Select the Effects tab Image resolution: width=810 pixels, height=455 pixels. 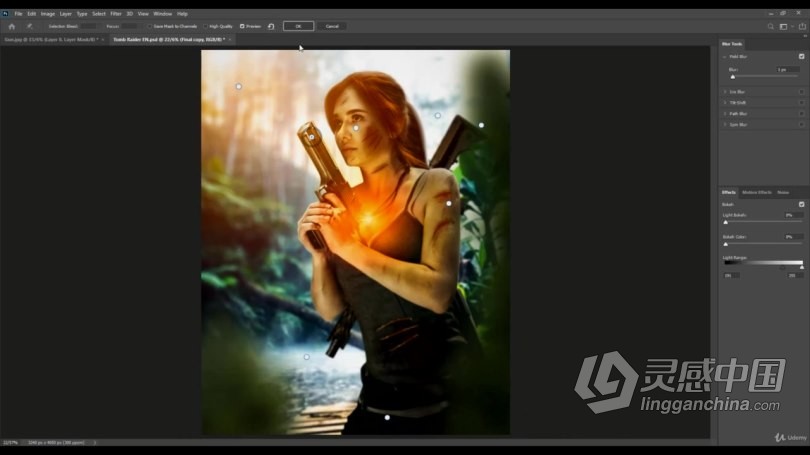tap(729, 192)
